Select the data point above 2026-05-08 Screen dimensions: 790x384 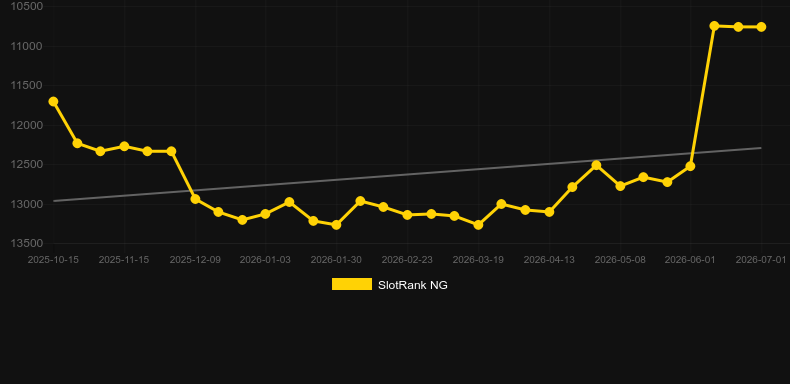(620, 186)
